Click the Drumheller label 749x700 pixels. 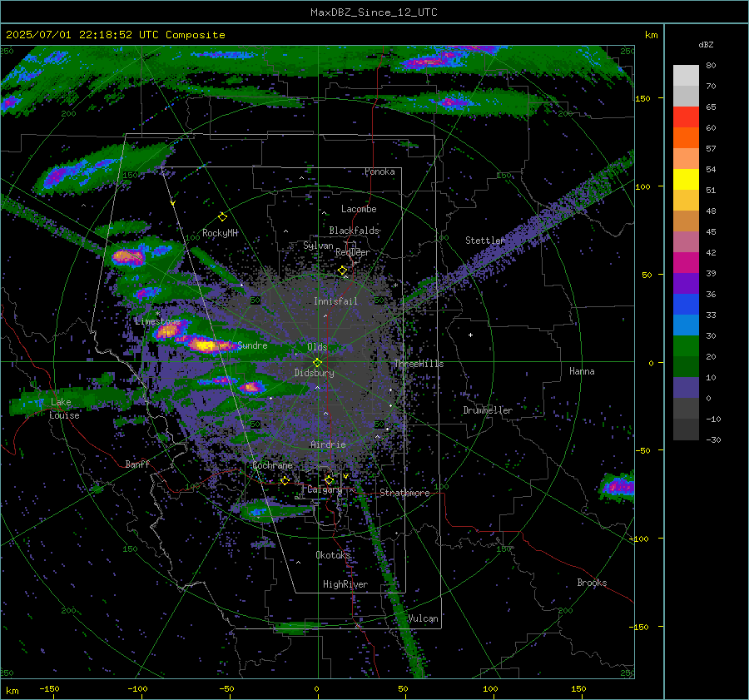tap(488, 410)
